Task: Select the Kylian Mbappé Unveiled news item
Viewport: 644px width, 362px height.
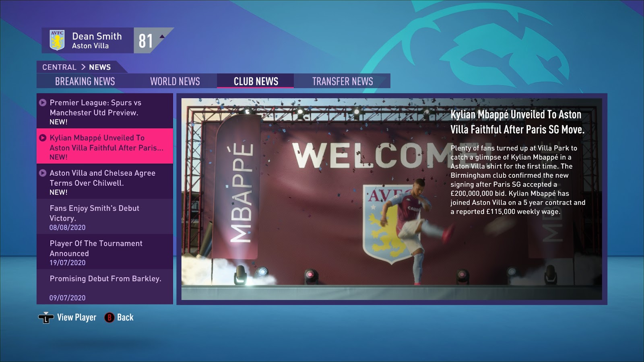Action: pyautogui.click(x=105, y=146)
